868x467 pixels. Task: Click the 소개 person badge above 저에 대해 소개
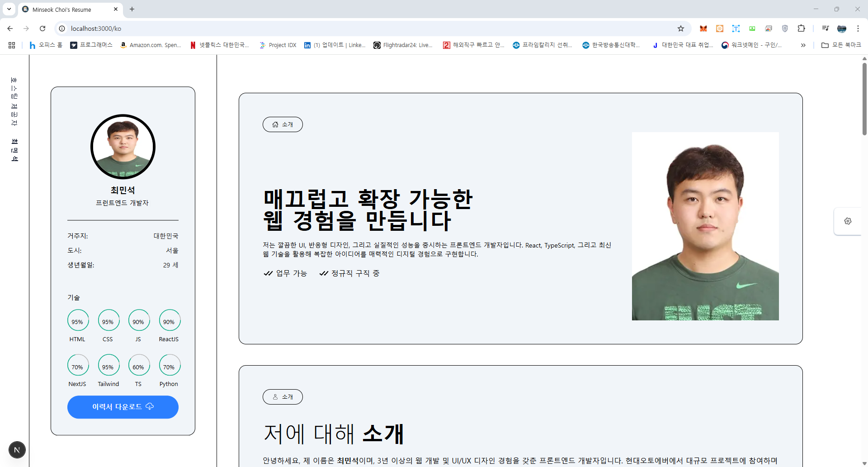coord(283,397)
